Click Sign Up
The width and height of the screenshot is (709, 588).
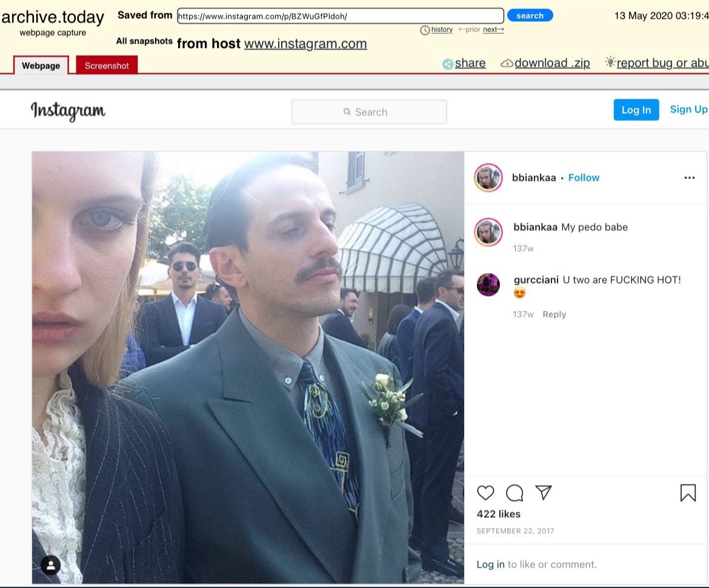click(x=688, y=109)
